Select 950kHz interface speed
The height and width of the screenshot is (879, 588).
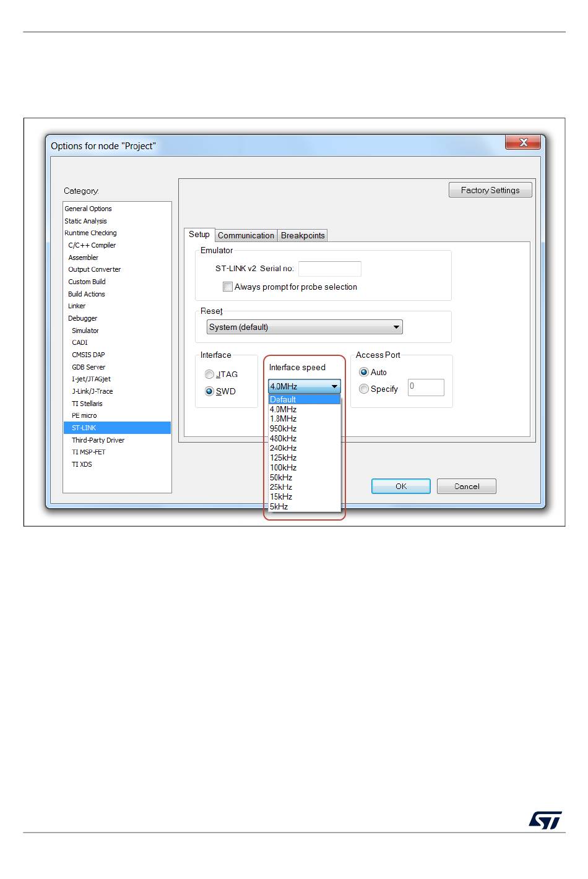point(283,428)
